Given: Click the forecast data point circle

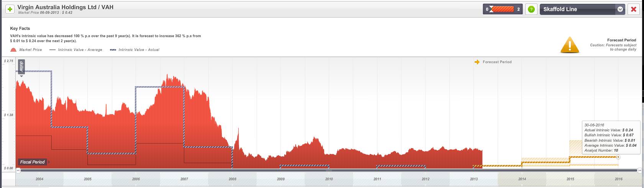Looking at the screenshot, I should coord(618,157).
